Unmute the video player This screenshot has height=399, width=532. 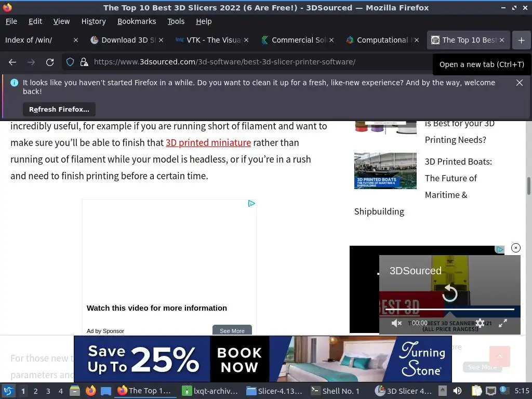click(x=396, y=323)
